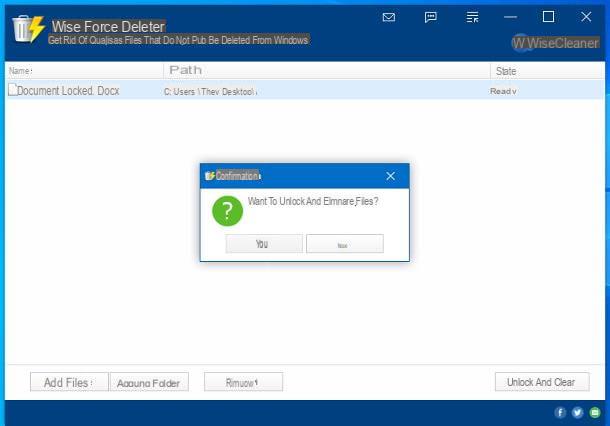This screenshot has width=610, height=426.
Task: Click the Confirmation dialog title icon
Action: 210,176
